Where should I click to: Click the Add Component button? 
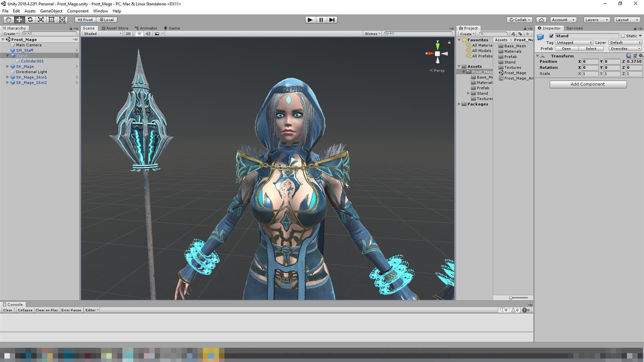588,84
